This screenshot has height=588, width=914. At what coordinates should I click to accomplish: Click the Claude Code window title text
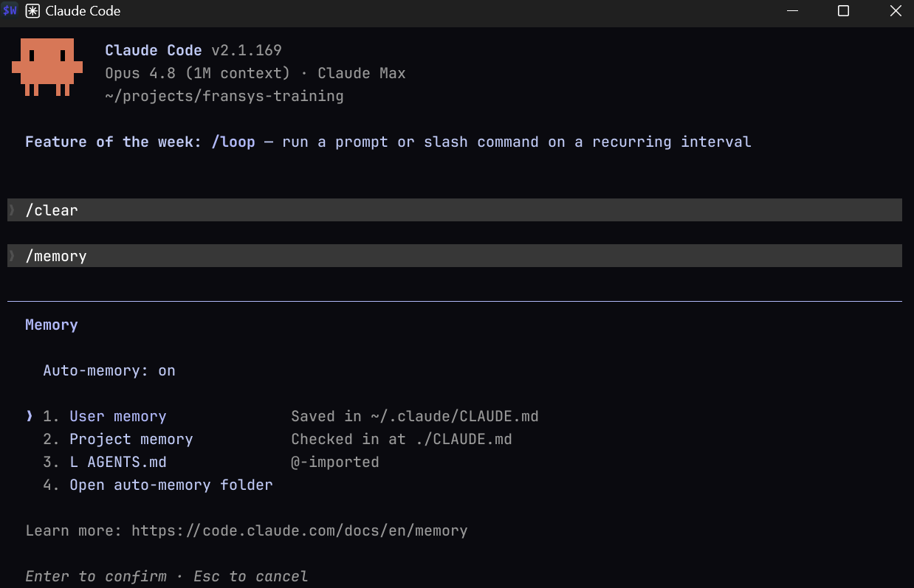click(83, 11)
